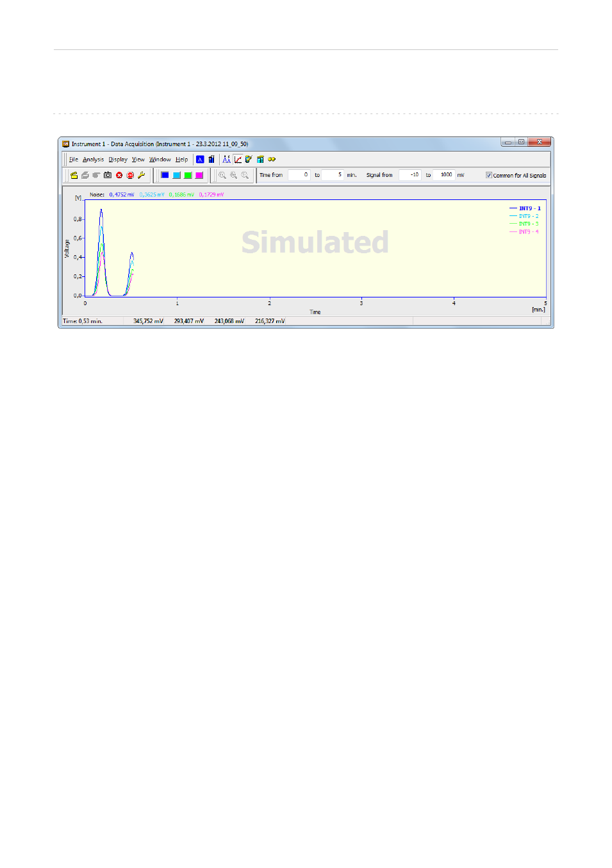Image resolution: width=612 pixels, height=868 pixels.
Task: Click noise value 0,4752 mV
Action: pyautogui.click(x=122, y=195)
